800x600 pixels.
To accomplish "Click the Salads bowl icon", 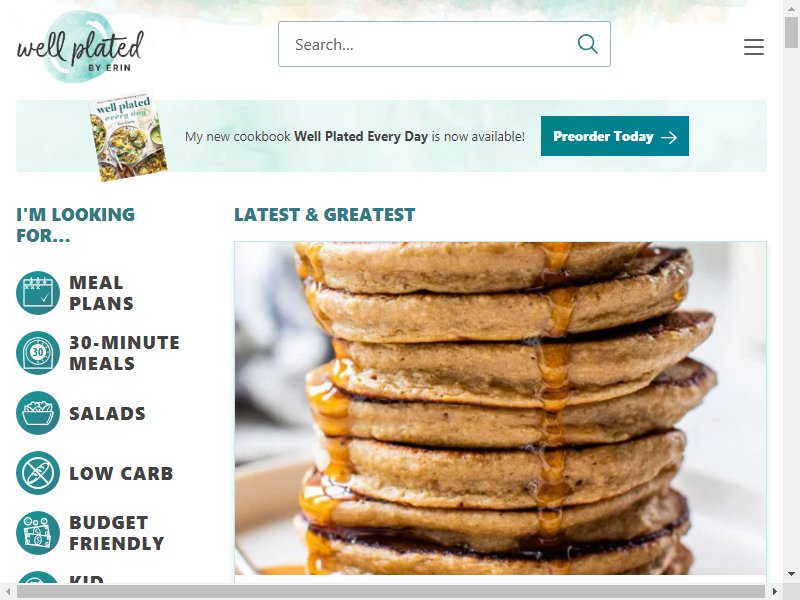I will pyautogui.click(x=38, y=413).
